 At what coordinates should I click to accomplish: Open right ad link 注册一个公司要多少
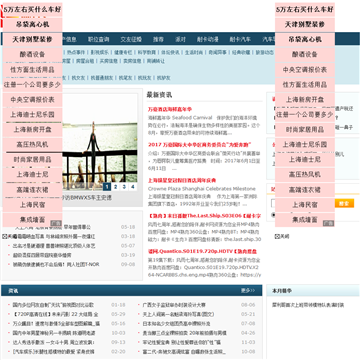(305, 114)
